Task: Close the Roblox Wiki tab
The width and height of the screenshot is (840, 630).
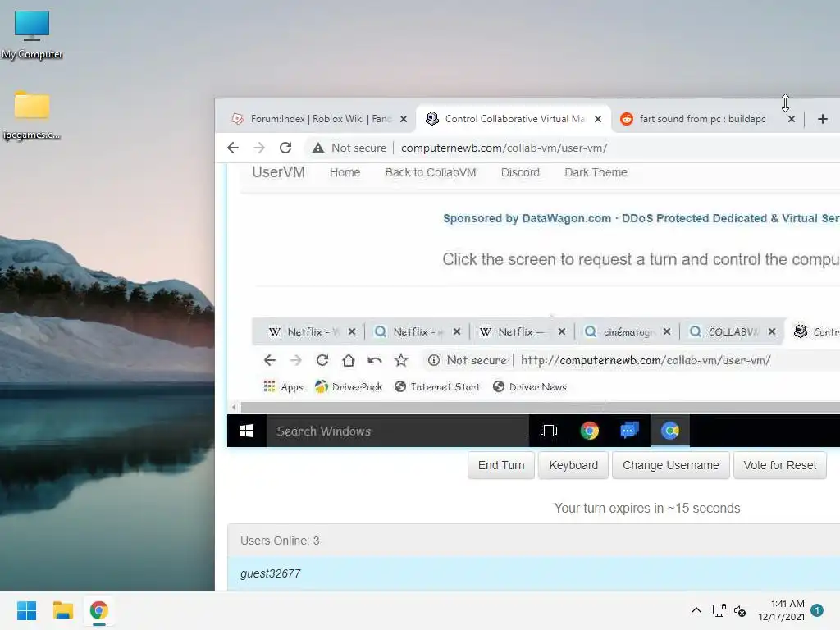Action: tap(404, 119)
